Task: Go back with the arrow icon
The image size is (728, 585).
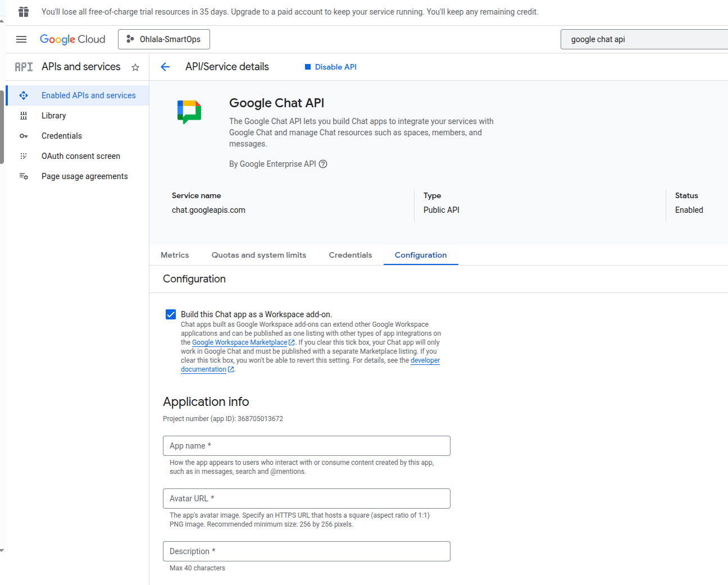Action: click(x=165, y=67)
